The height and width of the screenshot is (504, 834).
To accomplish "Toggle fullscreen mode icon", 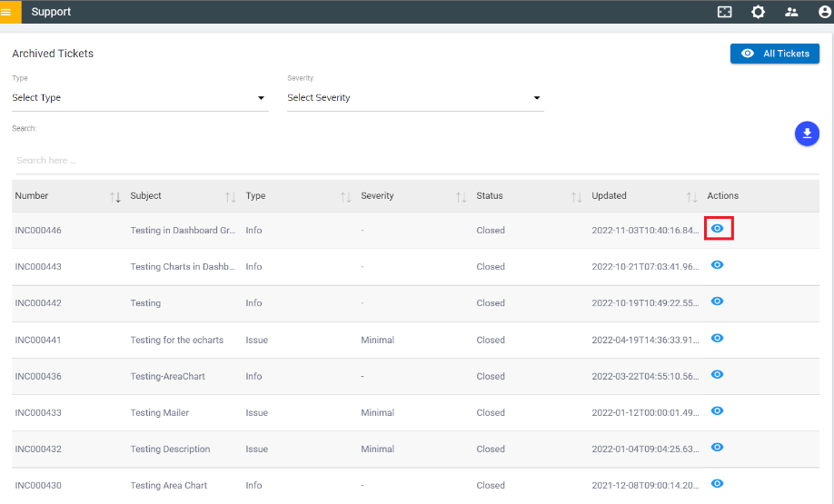I will [724, 12].
